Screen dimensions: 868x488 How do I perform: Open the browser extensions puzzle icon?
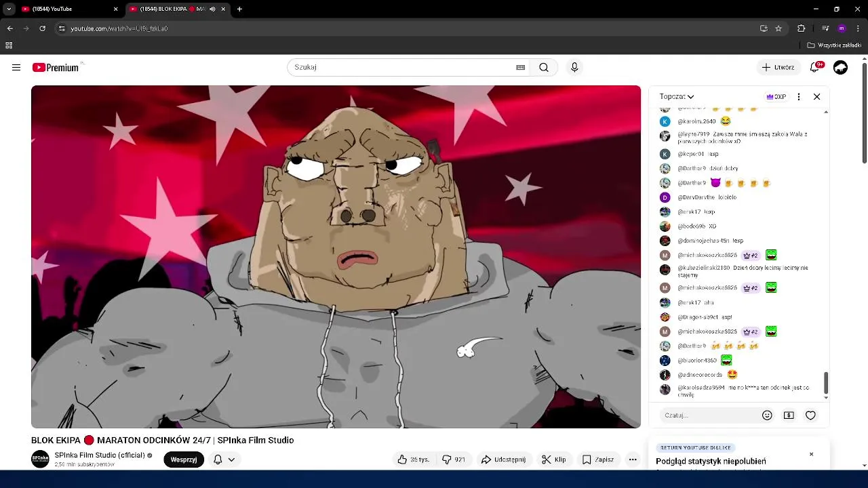[x=801, y=28]
